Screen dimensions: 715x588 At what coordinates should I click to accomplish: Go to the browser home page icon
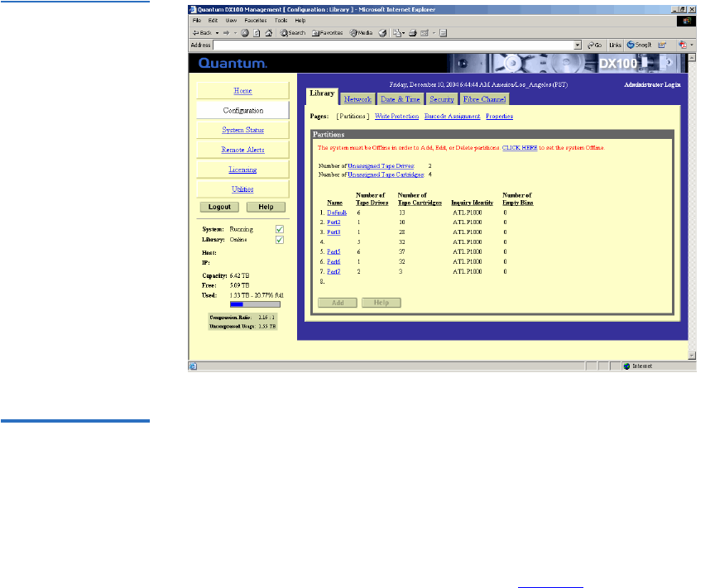[x=269, y=33]
